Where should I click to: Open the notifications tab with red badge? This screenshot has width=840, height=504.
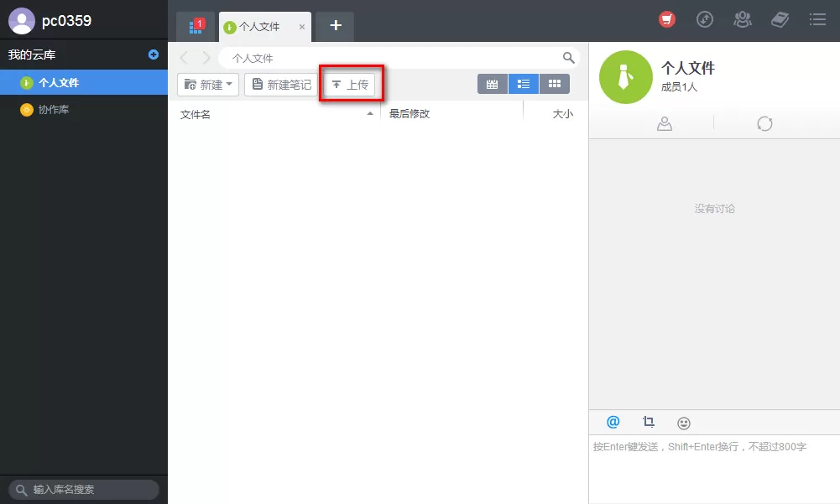pyautogui.click(x=196, y=26)
